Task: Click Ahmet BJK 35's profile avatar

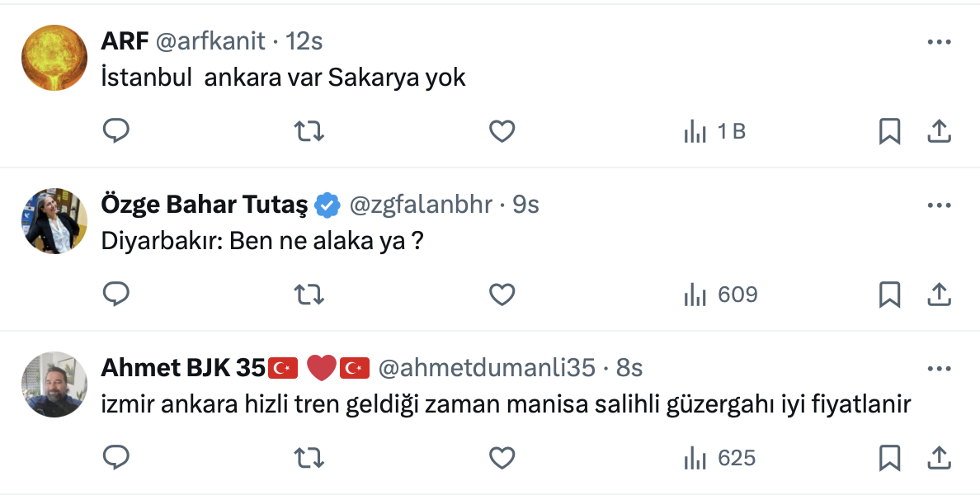Action: click(x=54, y=384)
